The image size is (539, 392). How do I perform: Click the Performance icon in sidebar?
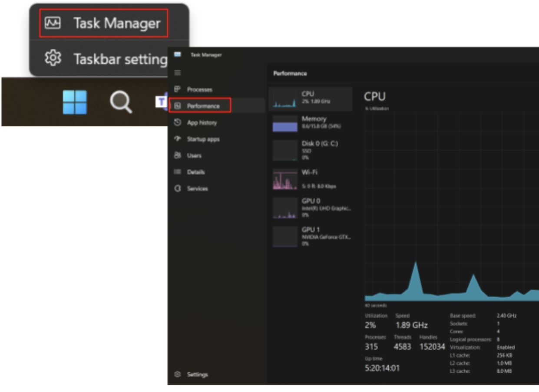click(x=177, y=106)
